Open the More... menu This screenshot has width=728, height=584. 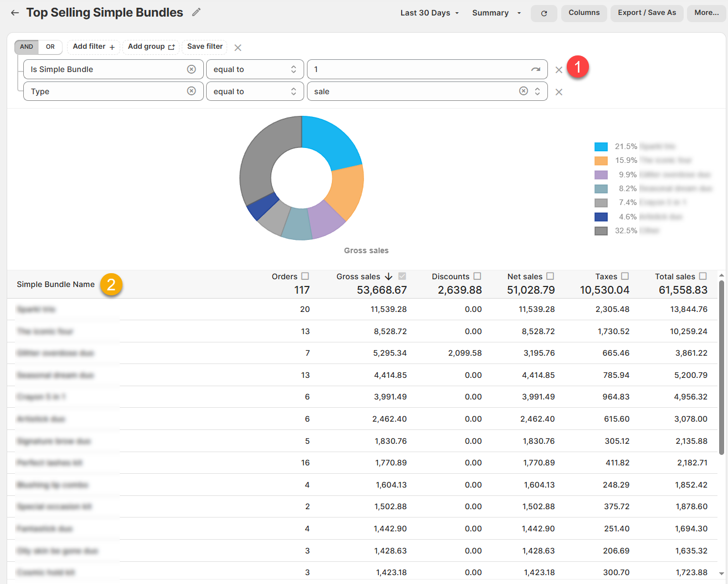[x=706, y=13]
